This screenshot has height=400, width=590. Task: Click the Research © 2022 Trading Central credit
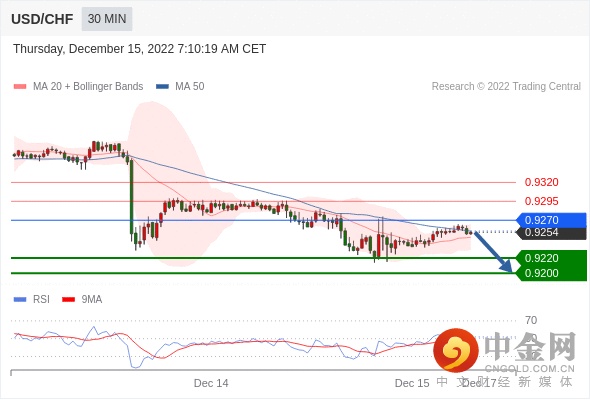(506, 87)
